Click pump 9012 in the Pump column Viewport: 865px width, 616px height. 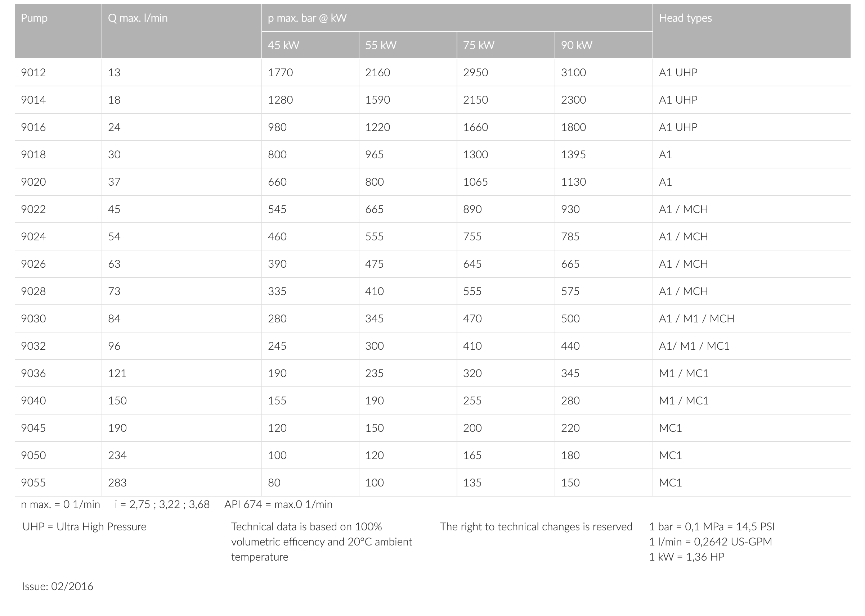[x=33, y=72]
